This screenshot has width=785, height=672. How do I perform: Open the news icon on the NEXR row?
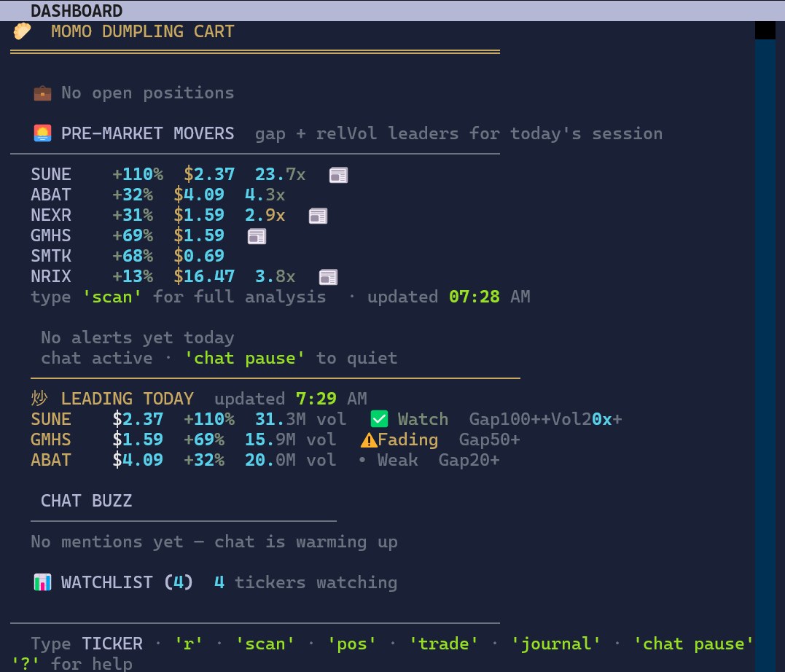318,216
